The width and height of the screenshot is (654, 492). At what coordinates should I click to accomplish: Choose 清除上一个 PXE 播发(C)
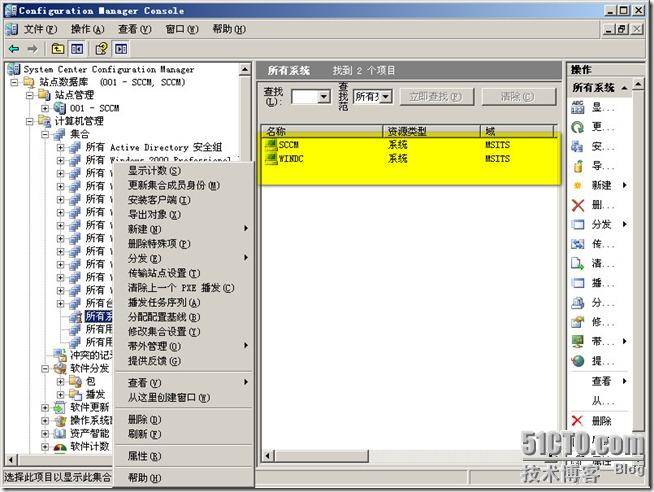pos(184,288)
